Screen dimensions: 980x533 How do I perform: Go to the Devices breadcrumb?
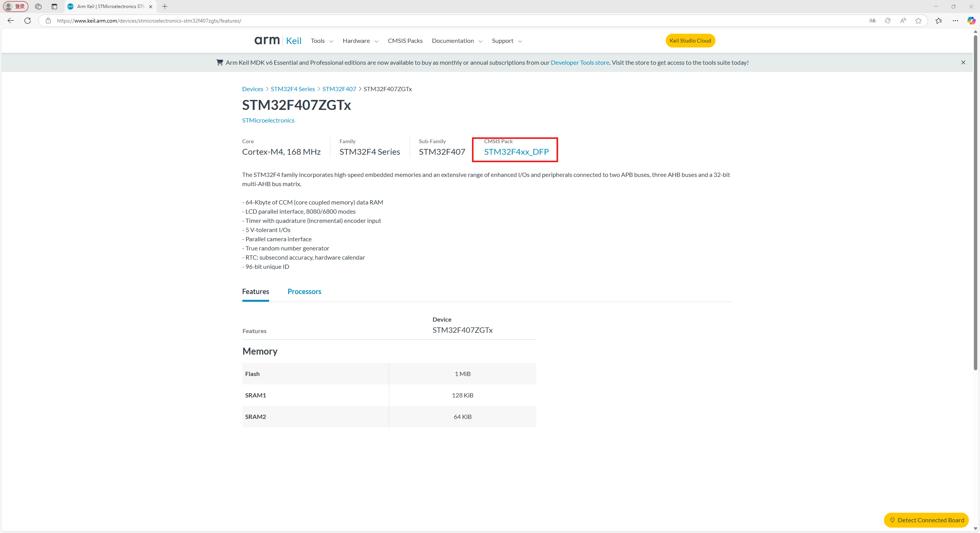[253, 89]
